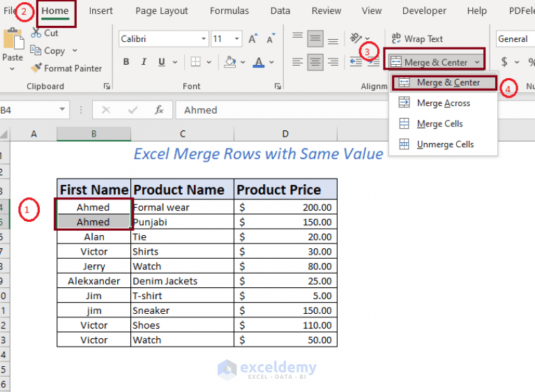Select column C header
Viewport: 535px width, 392px height.
pos(183,134)
